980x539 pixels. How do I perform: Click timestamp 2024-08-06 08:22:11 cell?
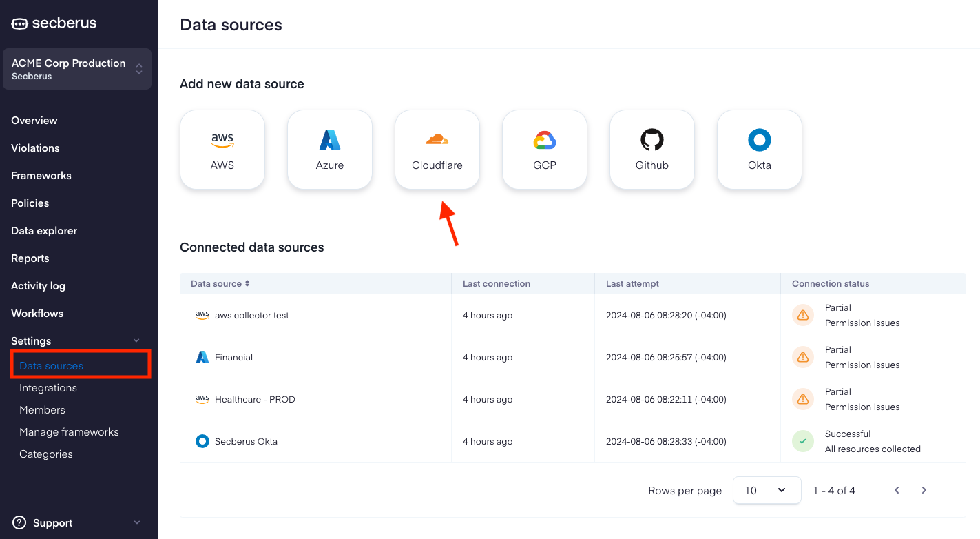click(x=666, y=399)
